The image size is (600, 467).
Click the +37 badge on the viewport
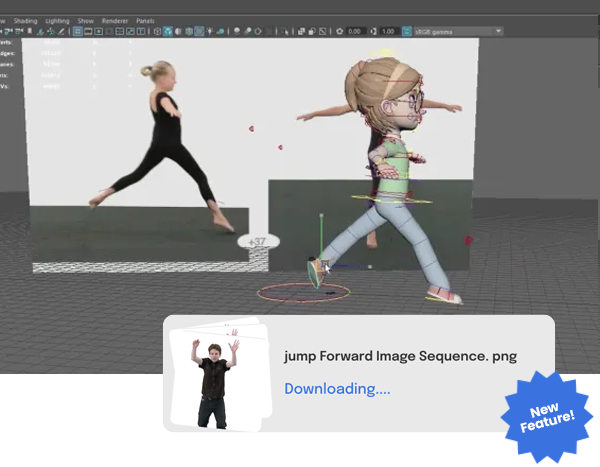click(258, 242)
